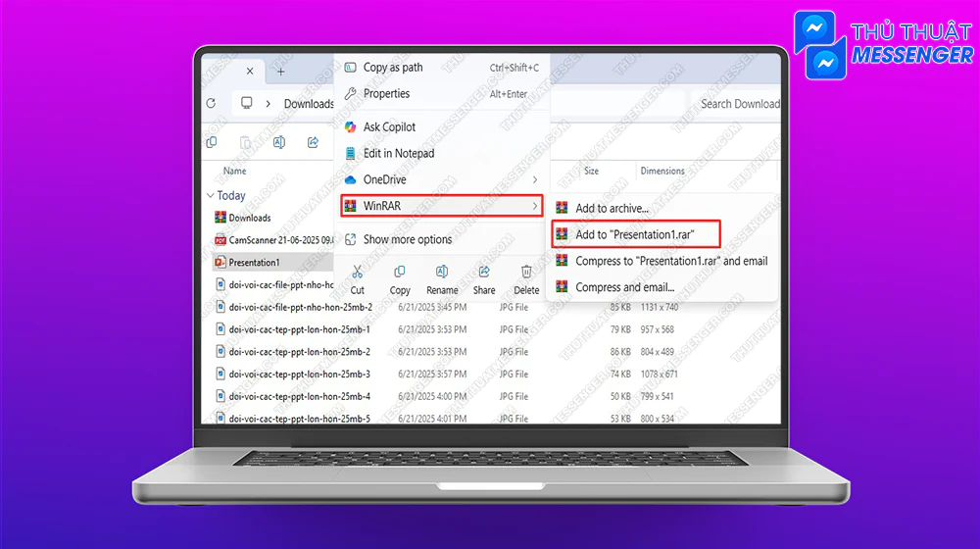The height and width of the screenshot is (549, 980).
Task: Select Add to "Presentation1.rar"
Action: coord(636,234)
